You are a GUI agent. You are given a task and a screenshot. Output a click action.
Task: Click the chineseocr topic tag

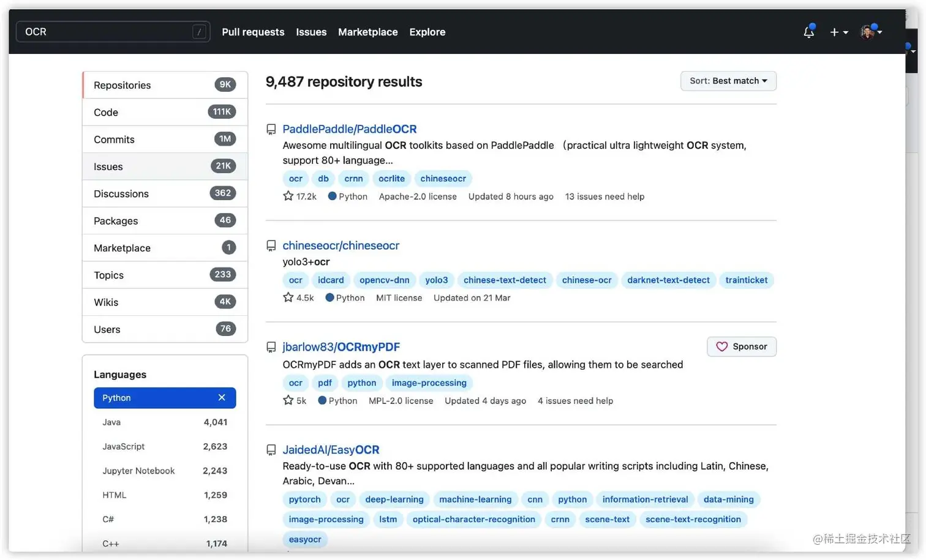point(443,179)
